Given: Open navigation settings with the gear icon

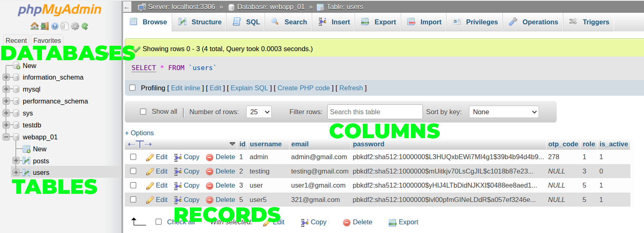Looking at the screenshot, I should (x=75, y=26).
